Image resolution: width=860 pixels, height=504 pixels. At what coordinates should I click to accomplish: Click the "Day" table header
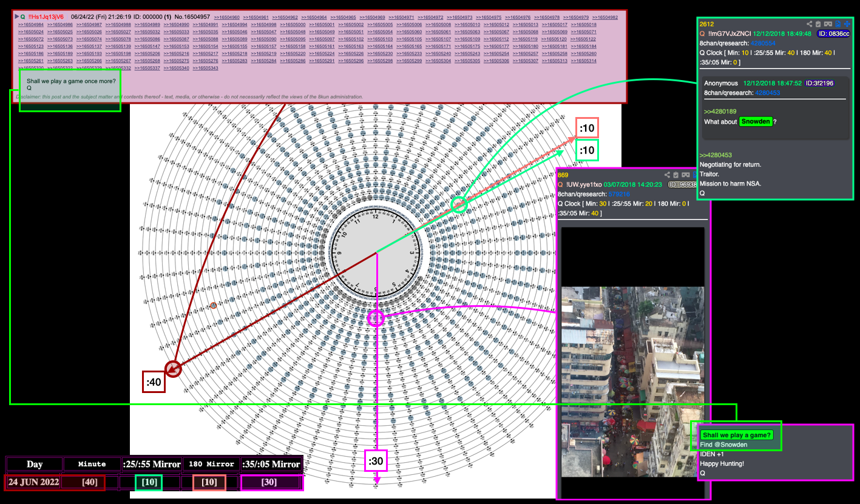coord(35,465)
